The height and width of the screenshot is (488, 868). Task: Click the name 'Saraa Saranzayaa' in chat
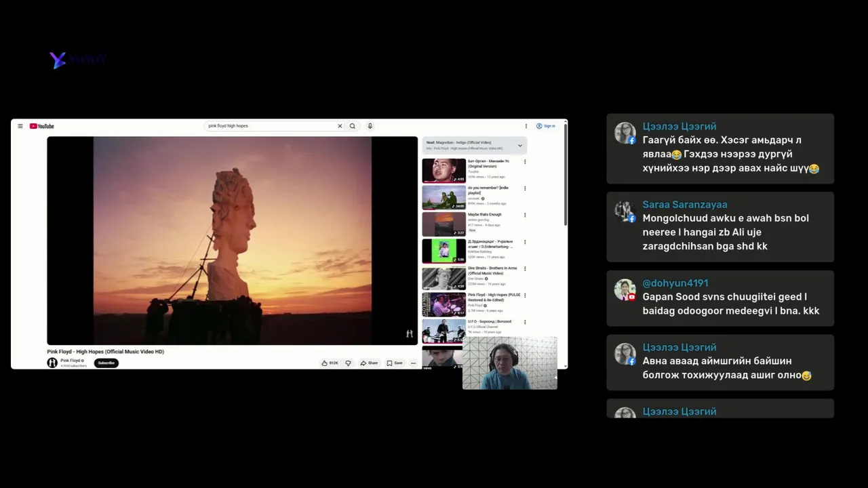685,205
